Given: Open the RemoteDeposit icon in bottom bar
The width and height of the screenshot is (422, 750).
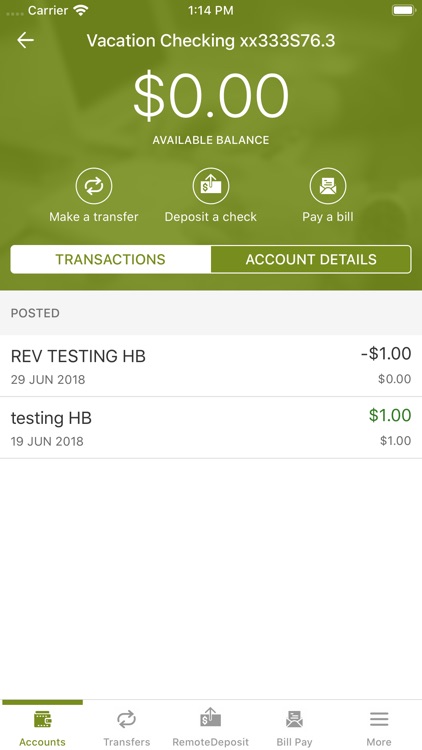Looking at the screenshot, I should pos(211,718).
